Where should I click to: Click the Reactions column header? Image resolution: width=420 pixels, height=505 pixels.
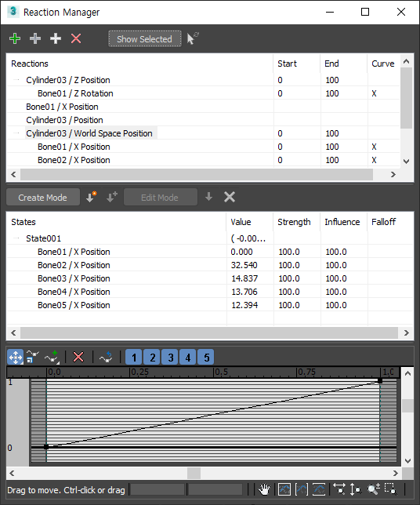[x=140, y=64]
